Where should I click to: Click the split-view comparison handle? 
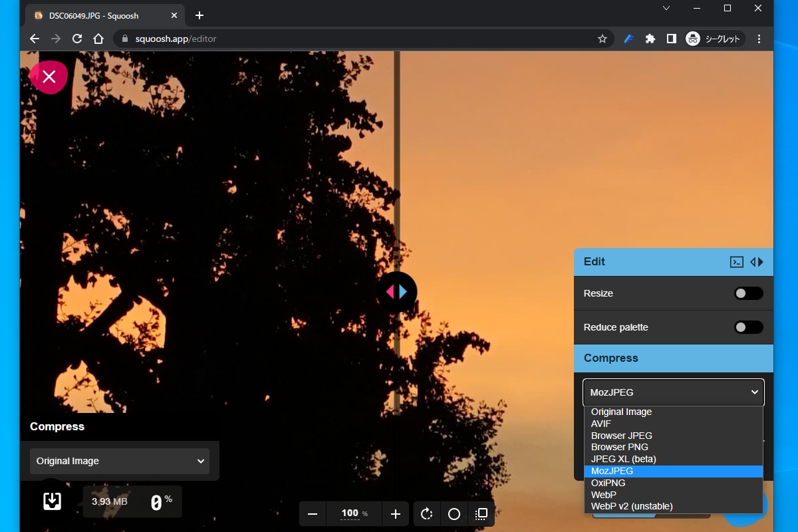(x=397, y=291)
